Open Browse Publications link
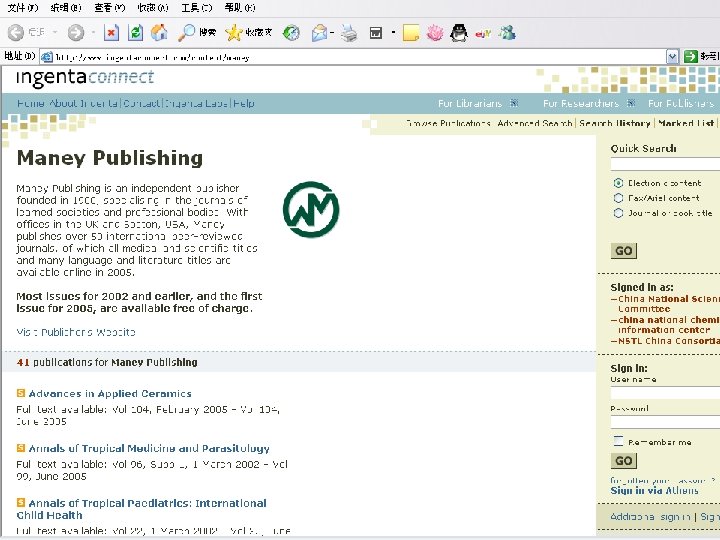 448,123
